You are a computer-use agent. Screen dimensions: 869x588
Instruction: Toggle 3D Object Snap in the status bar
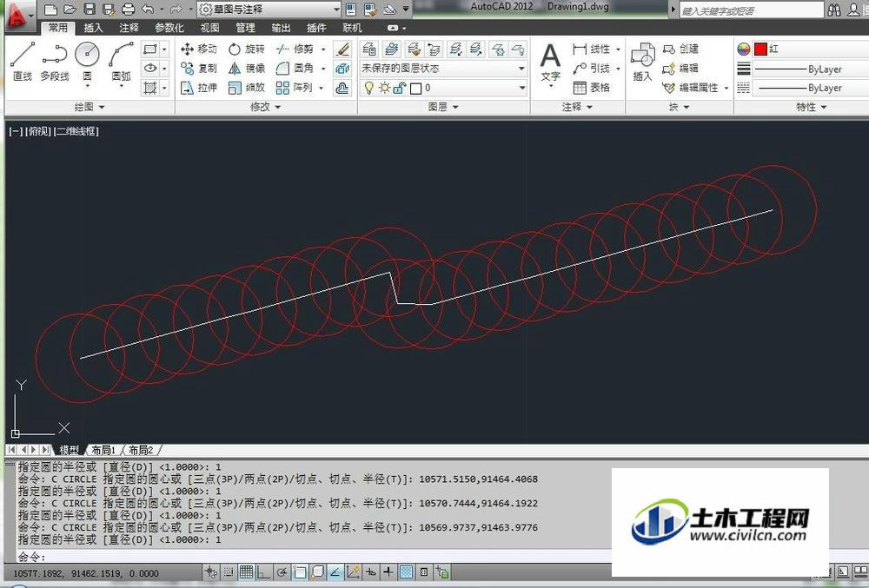[x=317, y=572]
